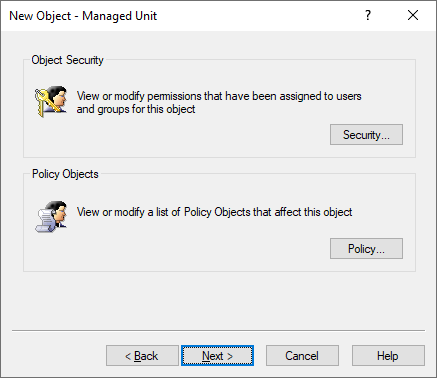Close the New Object dialog window
The height and width of the screenshot is (378, 437).
point(413,15)
